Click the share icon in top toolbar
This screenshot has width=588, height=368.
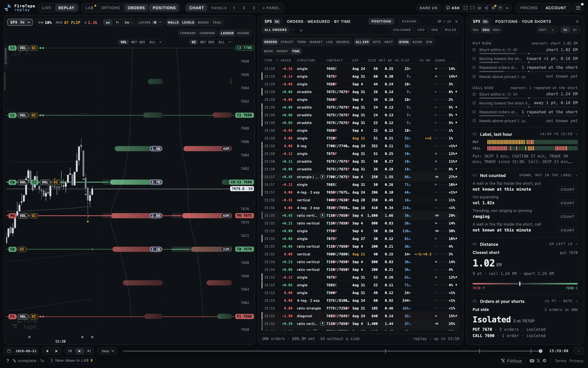coord(486,8)
